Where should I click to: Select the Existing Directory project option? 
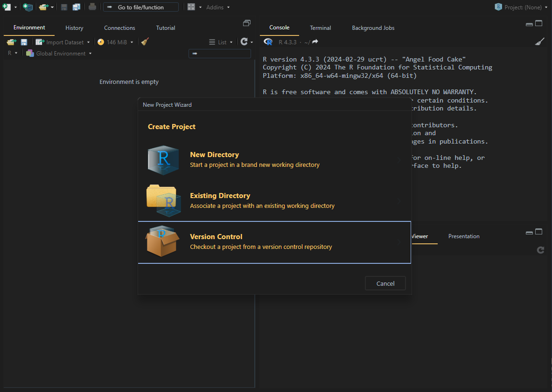click(x=274, y=201)
